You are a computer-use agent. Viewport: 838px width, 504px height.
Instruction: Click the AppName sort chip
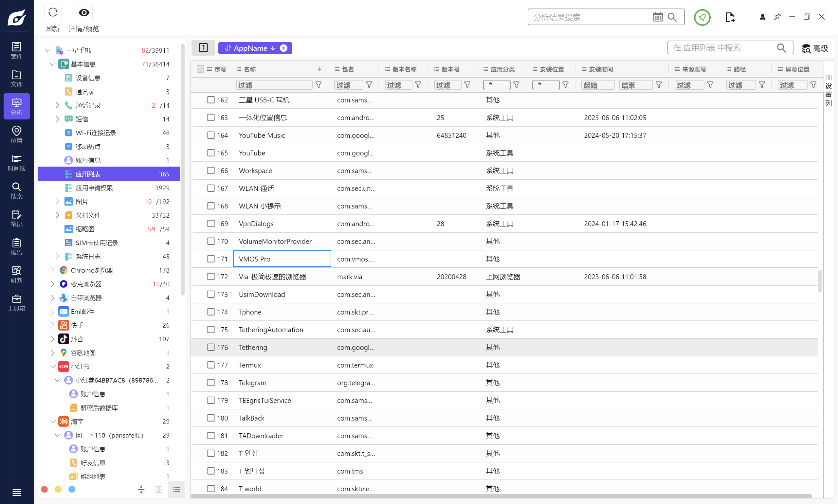pyautogui.click(x=250, y=48)
